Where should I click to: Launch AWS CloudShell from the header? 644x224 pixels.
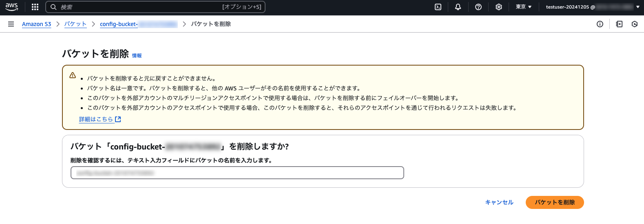coord(438,7)
